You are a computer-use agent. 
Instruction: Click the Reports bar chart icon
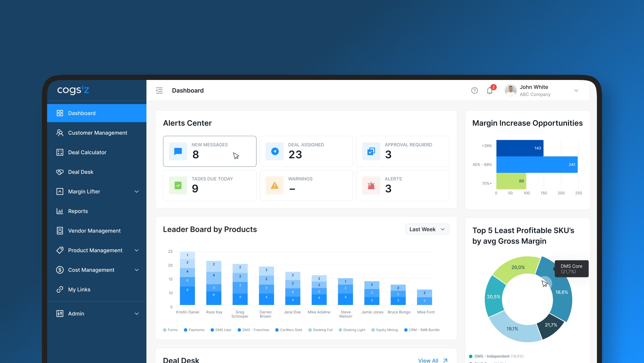pyautogui.click(x=60, y=211)
